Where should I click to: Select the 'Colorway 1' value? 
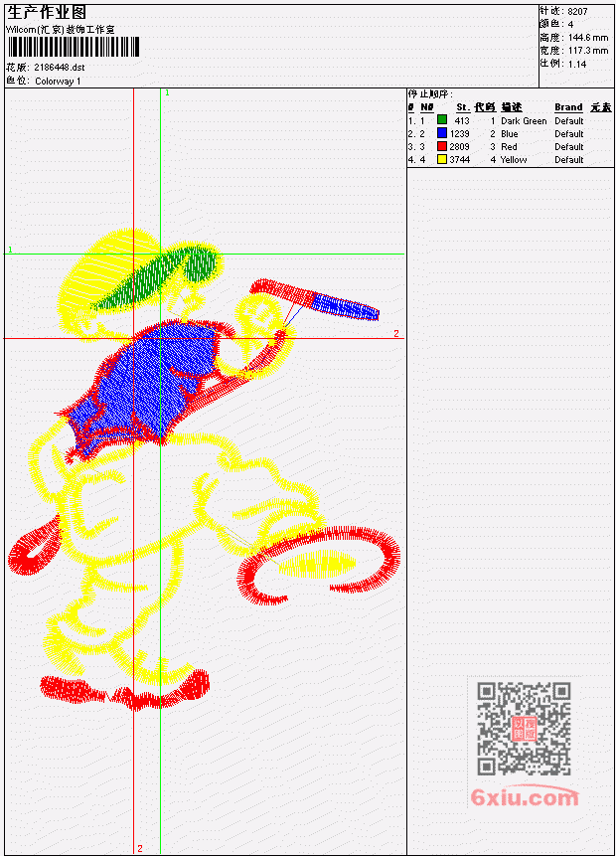point(58,82)
